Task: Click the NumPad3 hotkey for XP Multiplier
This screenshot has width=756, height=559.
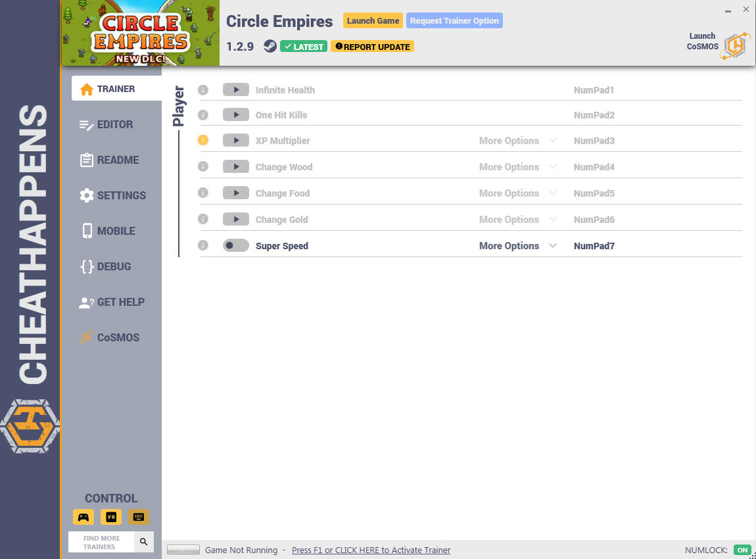Action: [594, 141]
